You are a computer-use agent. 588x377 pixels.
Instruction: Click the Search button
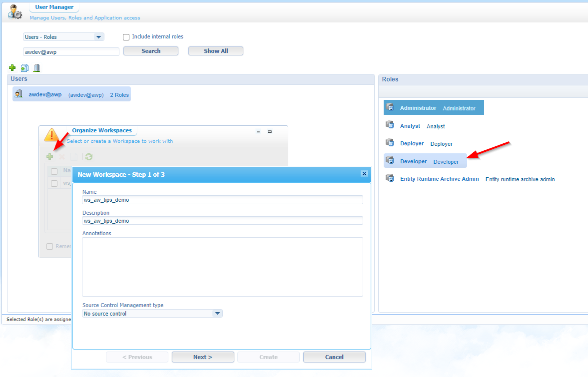click(151, 51)
